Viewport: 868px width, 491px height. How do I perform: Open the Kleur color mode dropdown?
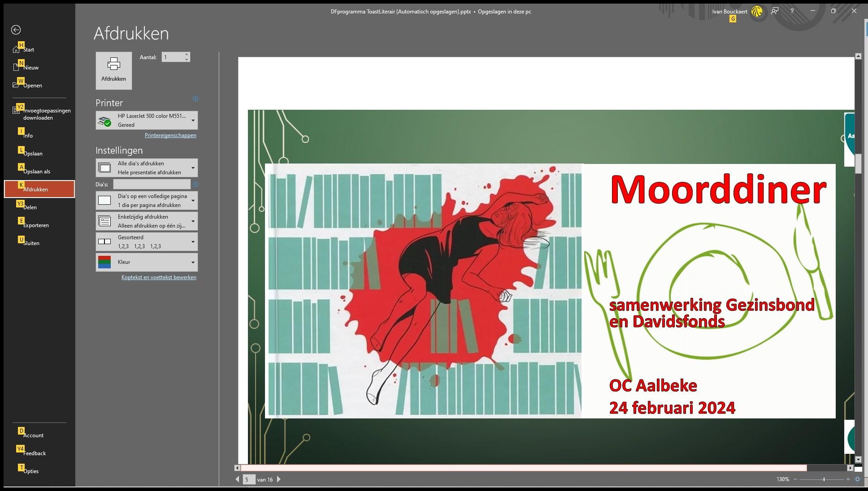(x=147, y=262)
